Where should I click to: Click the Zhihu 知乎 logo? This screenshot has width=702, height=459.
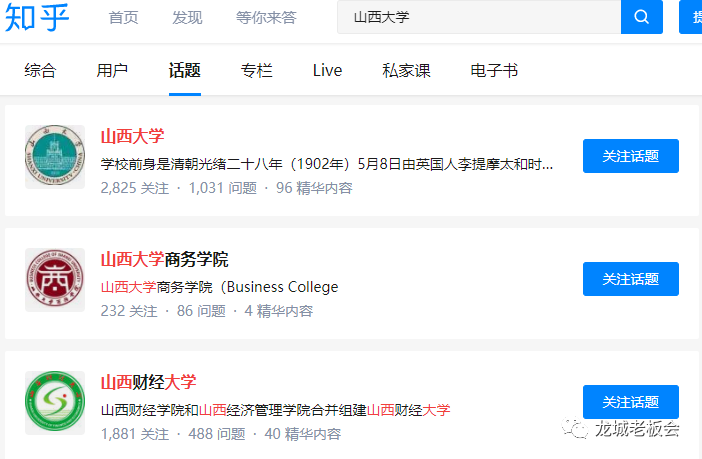(37, 17)
